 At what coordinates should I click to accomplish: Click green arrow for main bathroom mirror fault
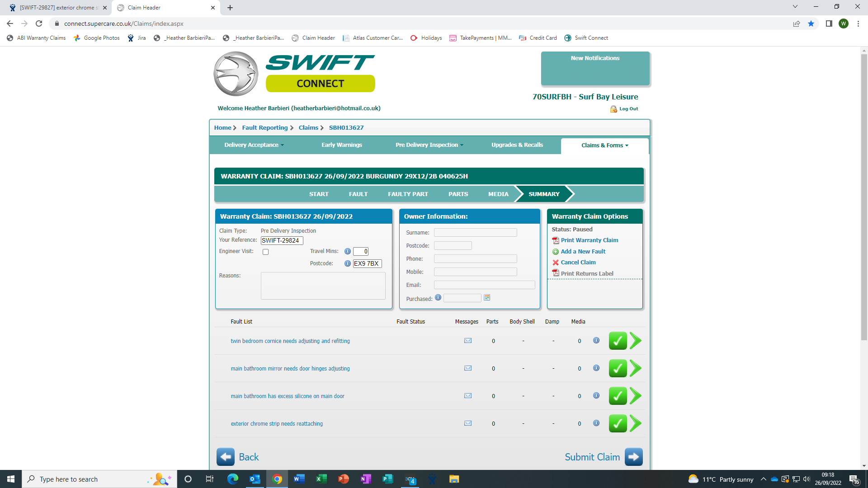(x=636, y=368)
